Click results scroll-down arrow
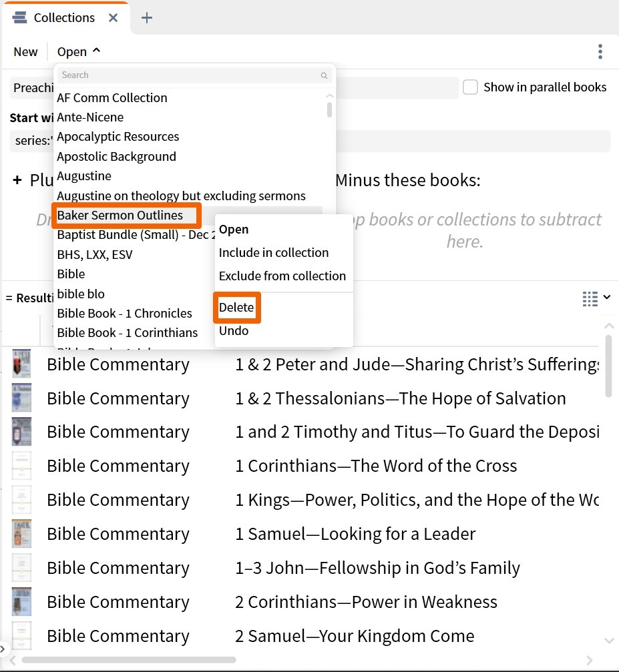The width and height of the screenshot is (619, 672). (x=608, y=640)
